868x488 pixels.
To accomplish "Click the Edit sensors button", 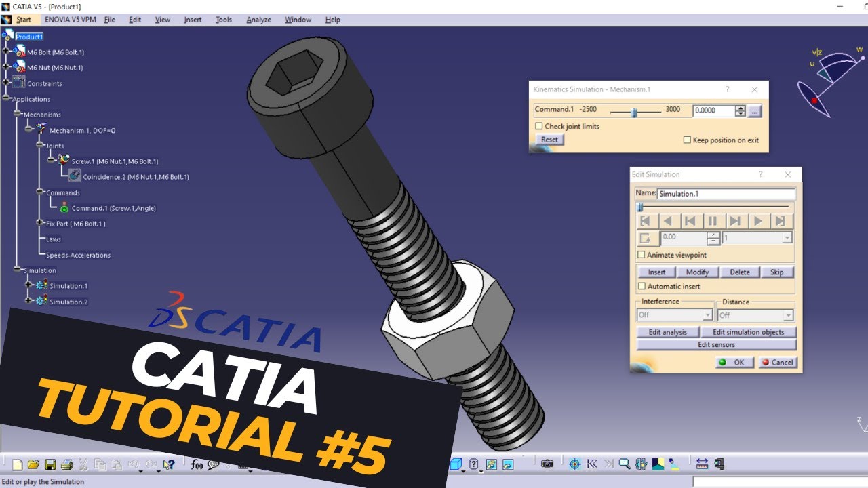I will (716, 344).
